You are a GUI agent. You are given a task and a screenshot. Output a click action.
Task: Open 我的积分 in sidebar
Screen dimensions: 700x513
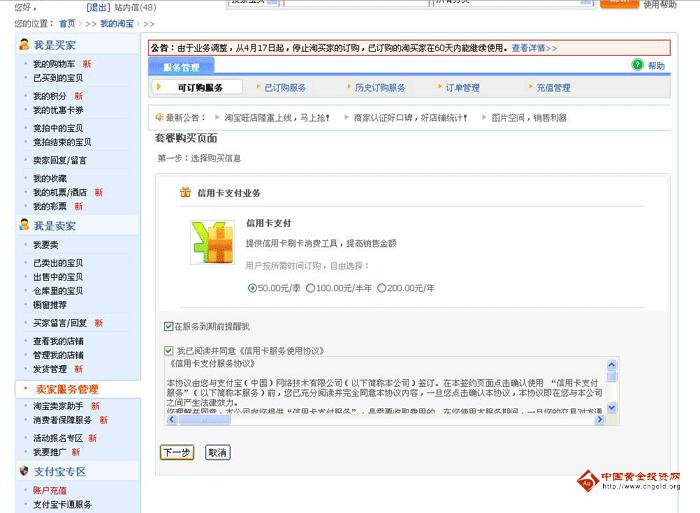pos(50,96)
